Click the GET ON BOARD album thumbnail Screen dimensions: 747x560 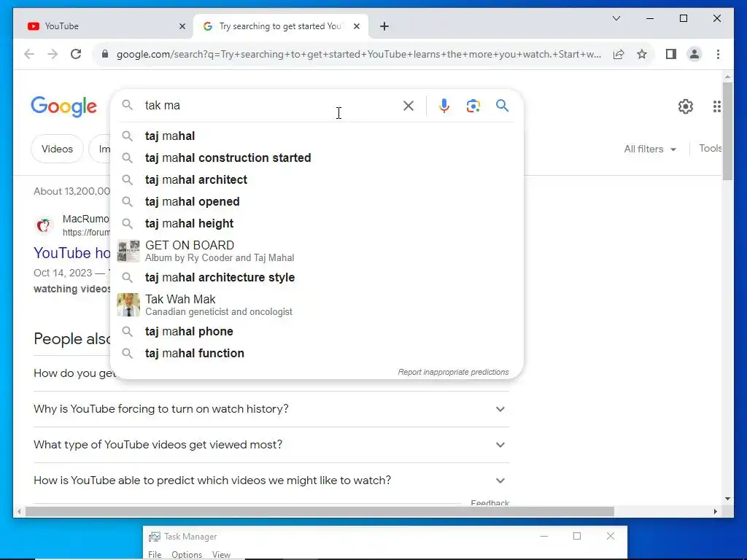[x=128, y=251]
